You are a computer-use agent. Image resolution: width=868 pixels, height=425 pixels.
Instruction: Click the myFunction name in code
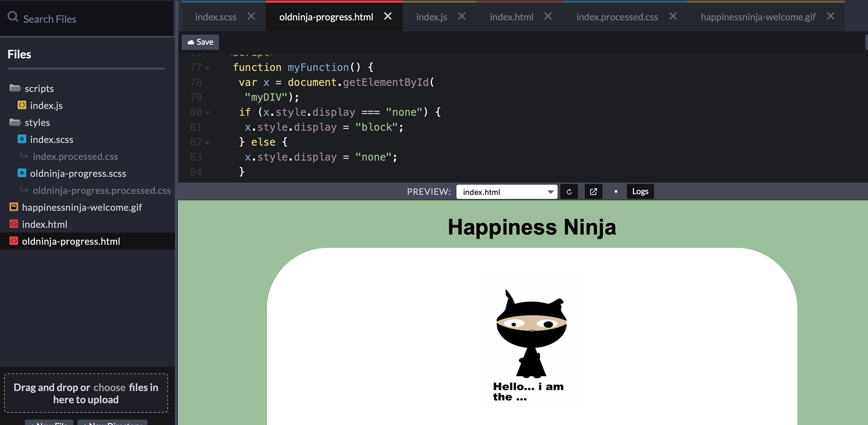click(318, 67)
